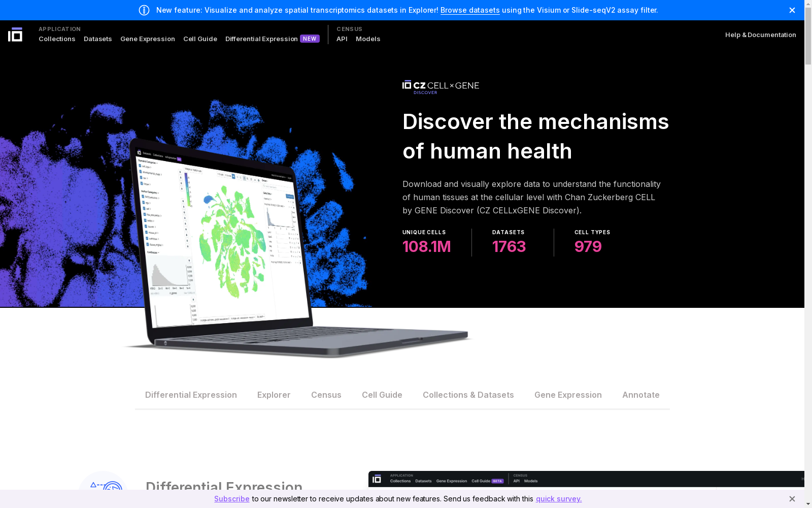Open the Census API link

[x=342, y=39]
